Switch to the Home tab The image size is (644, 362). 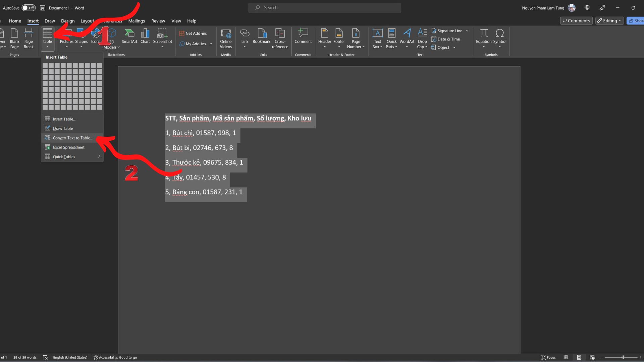pos(15,21)
